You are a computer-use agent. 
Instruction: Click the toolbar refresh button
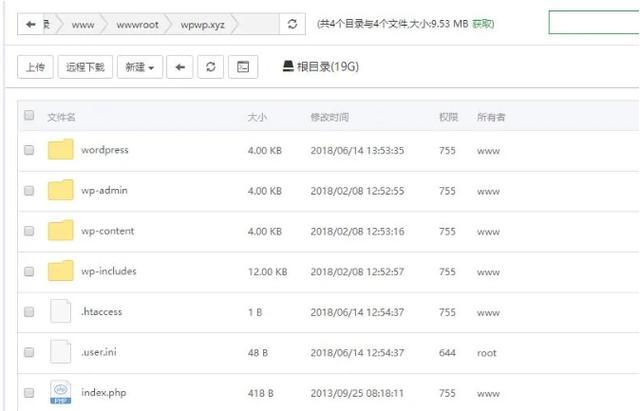(x=210, y=67)
